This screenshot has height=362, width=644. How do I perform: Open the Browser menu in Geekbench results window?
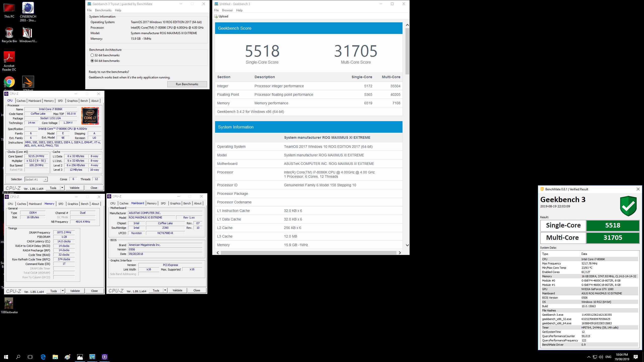click(x=227, y=10)
